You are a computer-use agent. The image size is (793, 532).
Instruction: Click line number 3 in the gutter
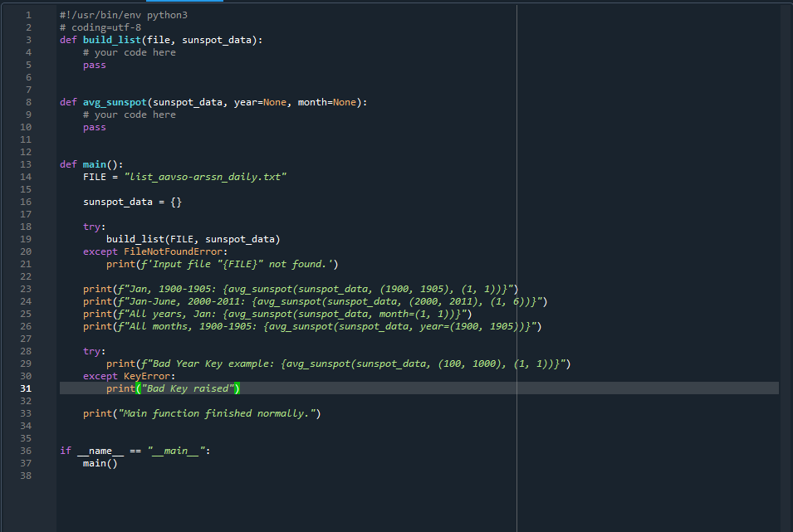click(x=28, y=40)
